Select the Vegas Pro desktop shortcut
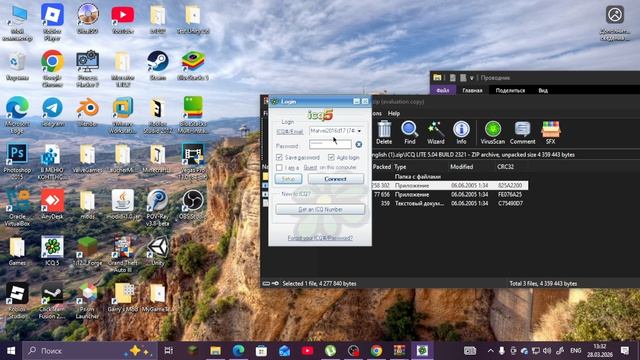The width and height of the screenshot is (640, 360). [193, 162]
